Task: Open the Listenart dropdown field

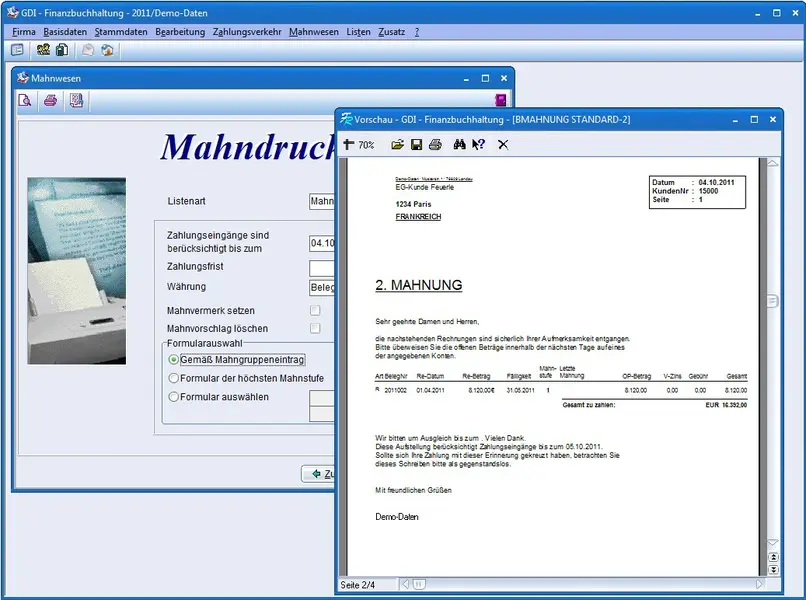Action: click(321, 201)
